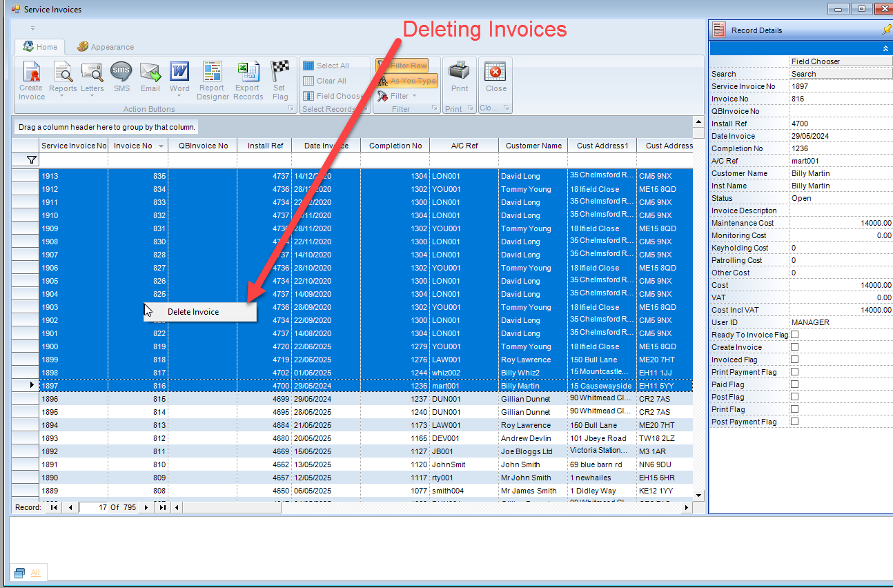Viewport: 893px width, 588px height.
Task: Toggle the Invoiced Flag checkbox
Action: pos(794,360)
